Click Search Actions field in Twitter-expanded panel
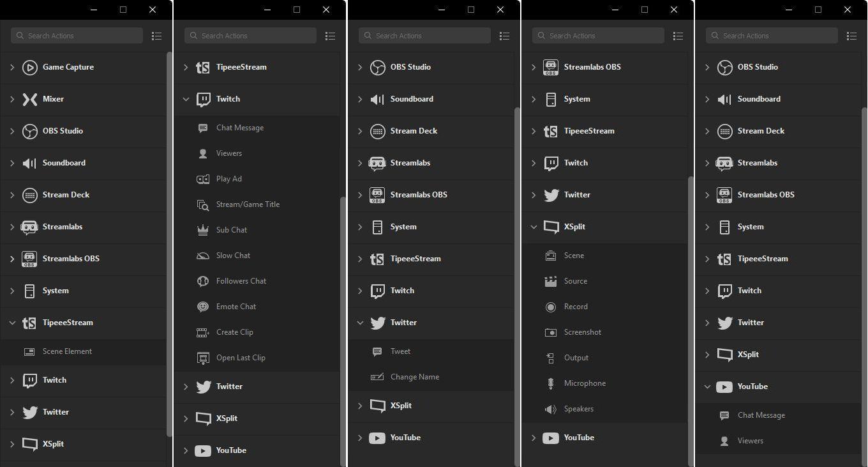The width and height of the screenshot is (868, 467). tap(424, 36)
